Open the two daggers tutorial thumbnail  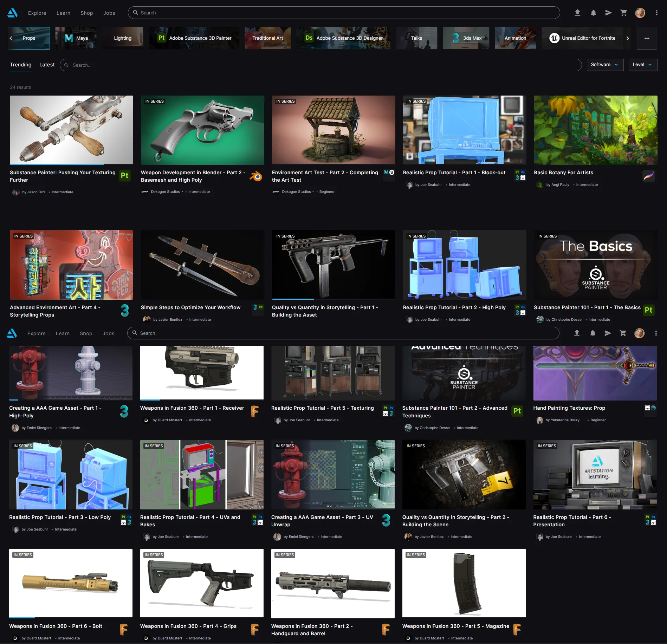click(x=202, y=265)
